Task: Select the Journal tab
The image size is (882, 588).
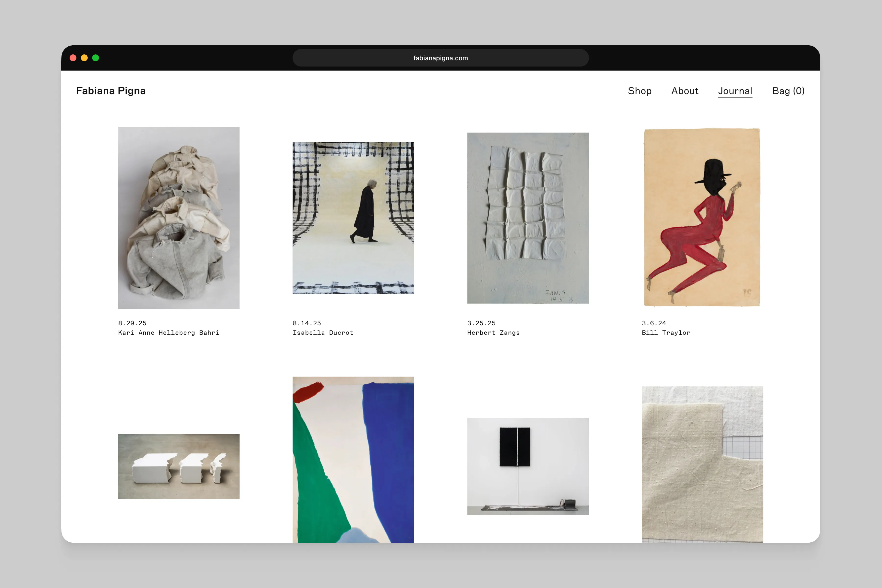Action: [735, 91]
